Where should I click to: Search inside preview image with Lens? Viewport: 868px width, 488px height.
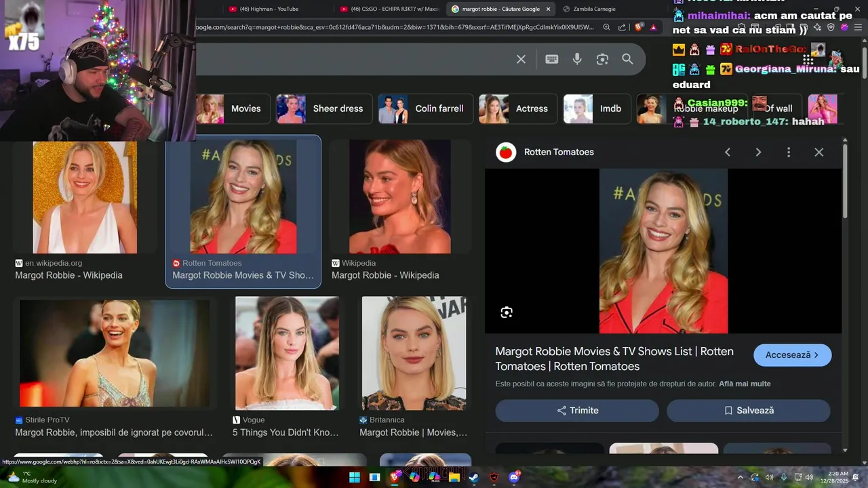pyautogui.click(x=507, y=312)
